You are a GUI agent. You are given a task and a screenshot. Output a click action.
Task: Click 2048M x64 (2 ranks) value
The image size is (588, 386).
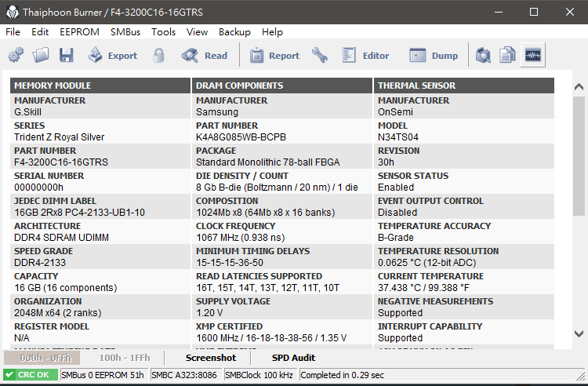point(58,313)
